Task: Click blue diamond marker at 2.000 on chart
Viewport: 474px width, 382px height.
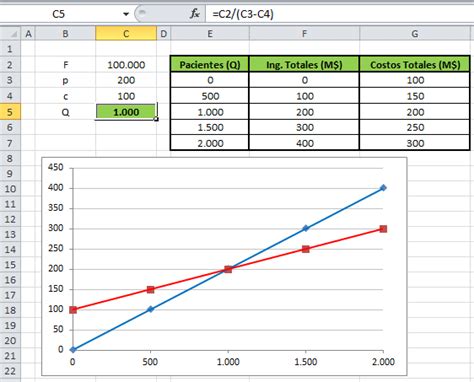Action: tap(383, 188)
